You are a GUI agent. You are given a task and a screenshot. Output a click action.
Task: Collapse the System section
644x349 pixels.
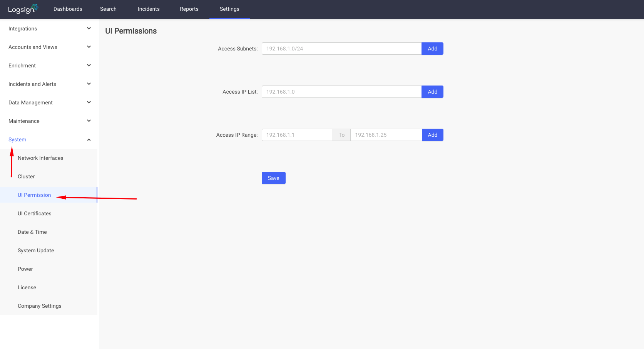click(49, 139)
